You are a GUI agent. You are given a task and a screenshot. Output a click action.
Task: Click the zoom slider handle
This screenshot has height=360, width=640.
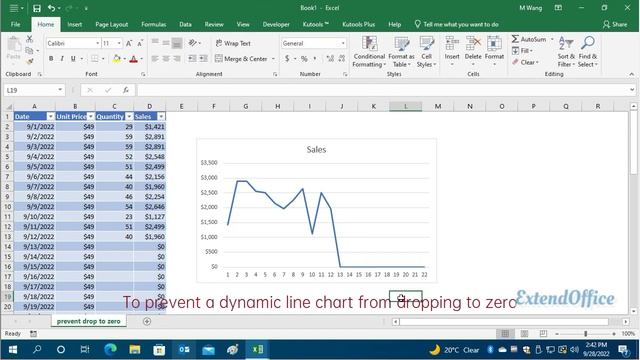586,334
